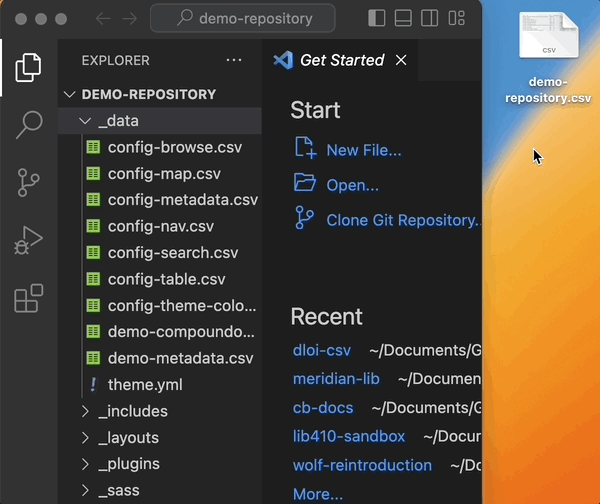The image size is (600, 504).
Task: Open recent project dloi-csv
Action: (x=322, y=350)
